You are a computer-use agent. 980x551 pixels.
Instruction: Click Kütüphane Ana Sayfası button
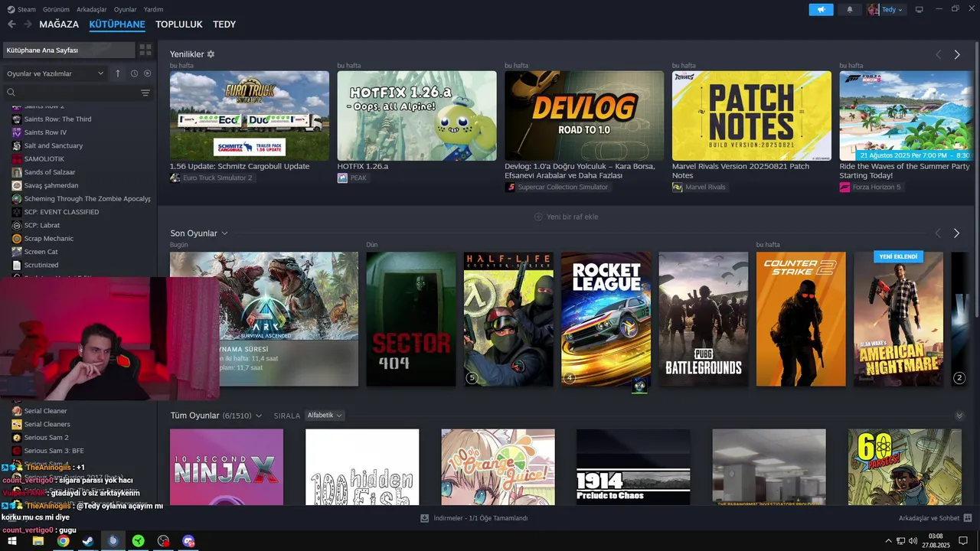tap(68, 50)
